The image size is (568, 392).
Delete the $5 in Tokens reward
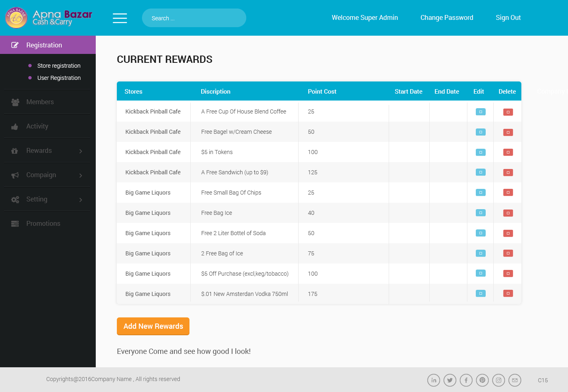coord(508,152)
